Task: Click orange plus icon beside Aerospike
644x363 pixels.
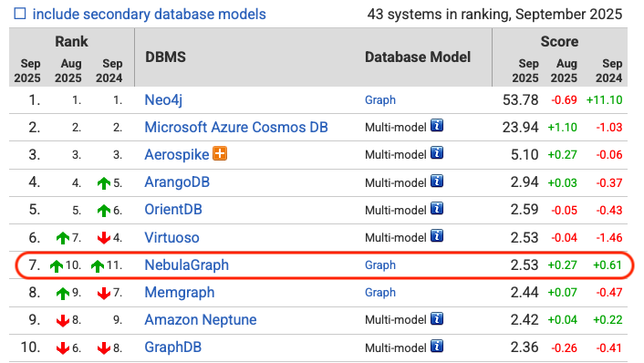Action: pos(220,153)
